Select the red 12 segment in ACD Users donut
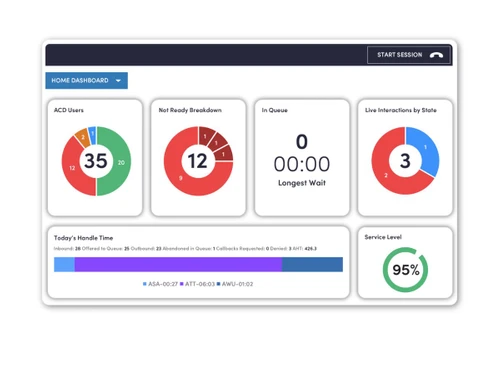This screenshot has width=500, height=375. (x=72, y=168)
